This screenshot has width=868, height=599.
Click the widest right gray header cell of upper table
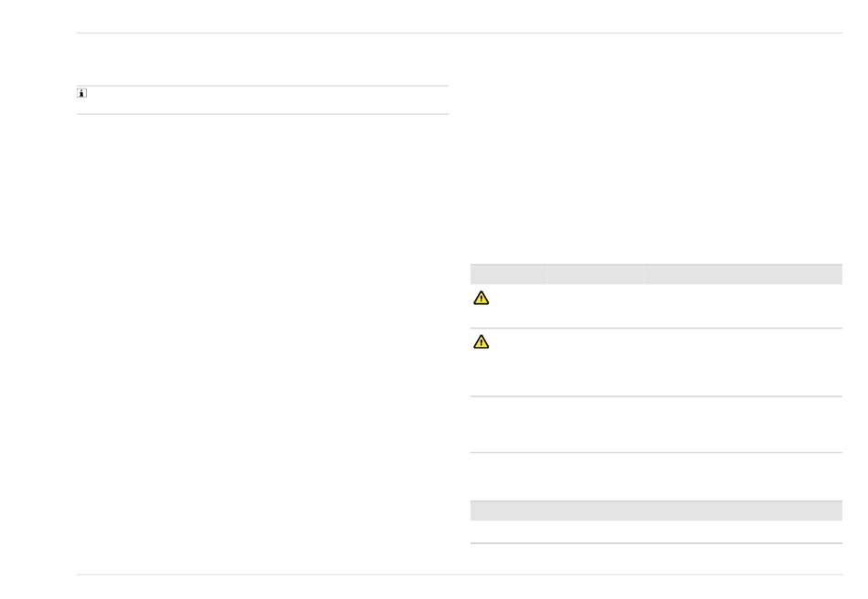[x=744, y=274]
